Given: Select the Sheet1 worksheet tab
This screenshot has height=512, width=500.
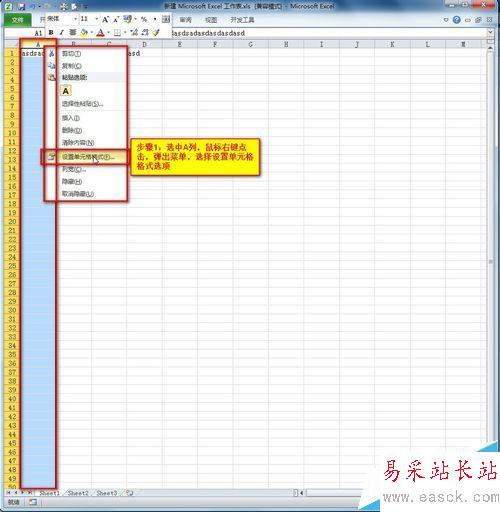Looking at the screenshot, I should click(x=49, y=493).
